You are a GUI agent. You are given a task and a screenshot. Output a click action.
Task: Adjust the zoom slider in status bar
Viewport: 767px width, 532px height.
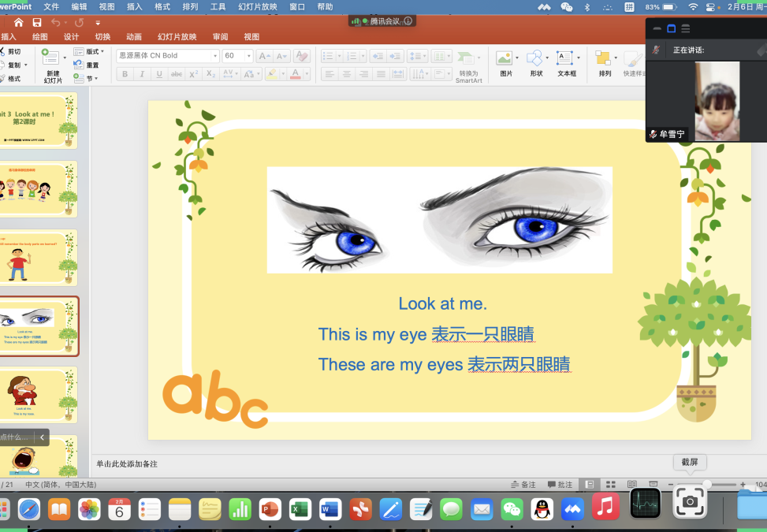[707, 484]
